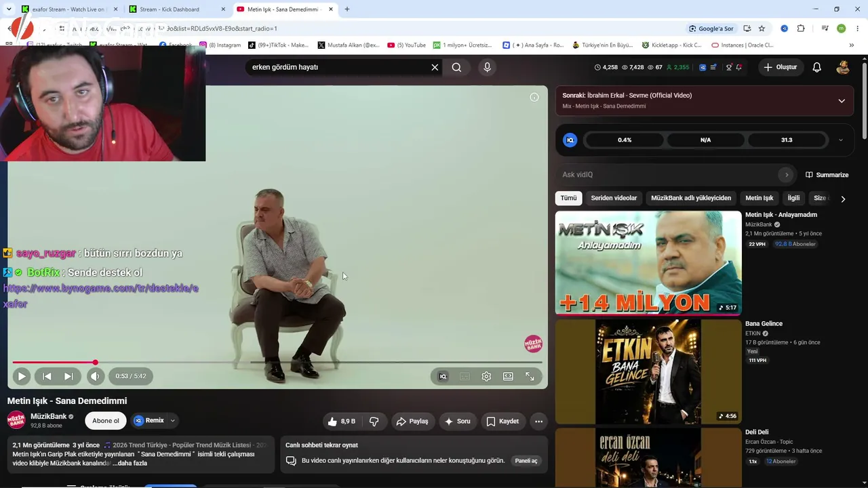Open the Instagram bookmark
The height and width of the screenshot is (488, 868).
pos(220,45)
